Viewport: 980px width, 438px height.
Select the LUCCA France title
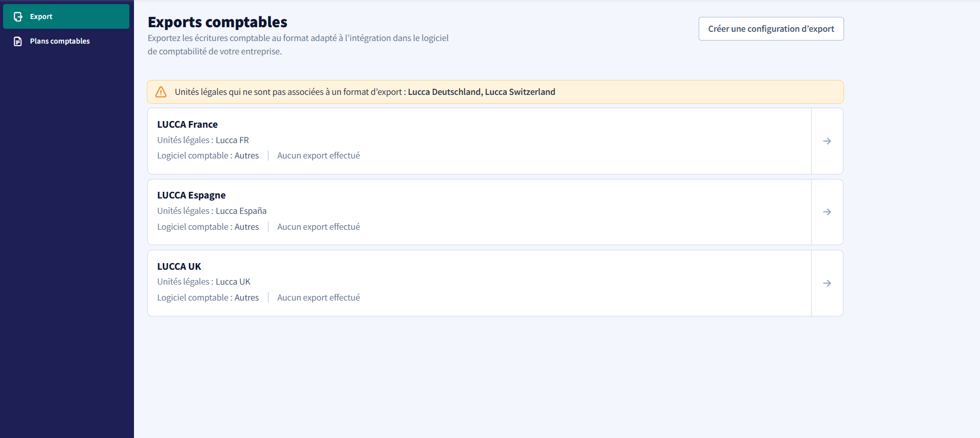pos(187,125)
